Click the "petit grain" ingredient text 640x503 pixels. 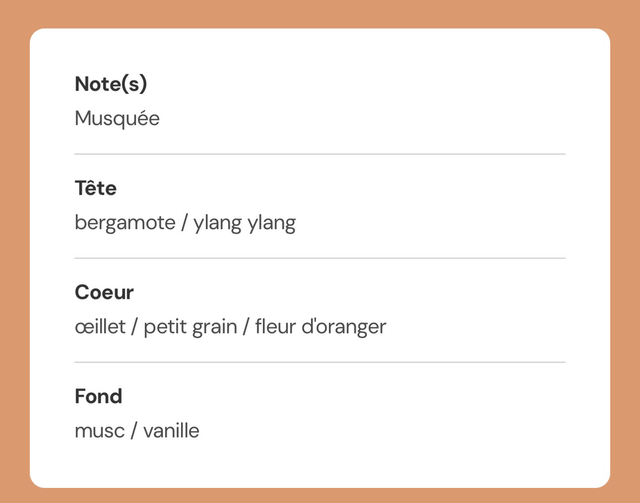coord(190,327)
